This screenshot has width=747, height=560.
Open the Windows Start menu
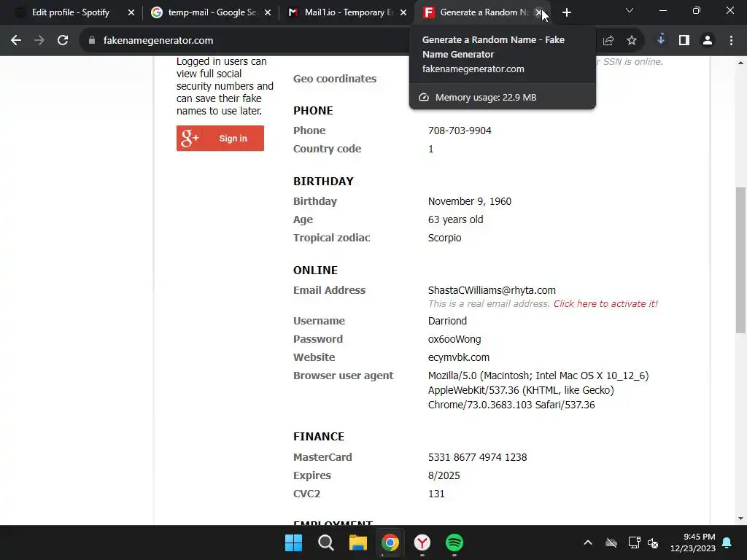pos(293,542)
